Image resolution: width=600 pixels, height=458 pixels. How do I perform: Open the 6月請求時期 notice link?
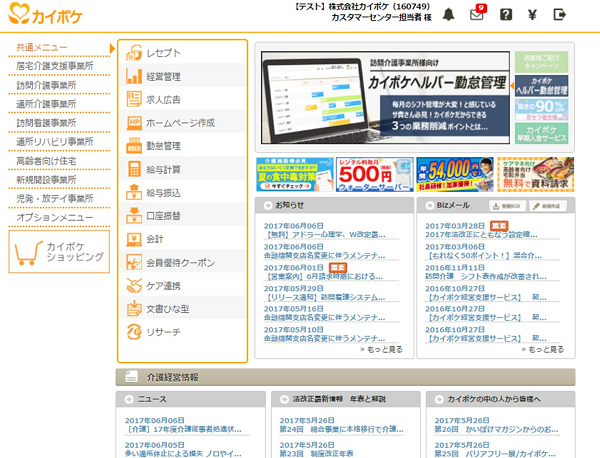point(324,276)
